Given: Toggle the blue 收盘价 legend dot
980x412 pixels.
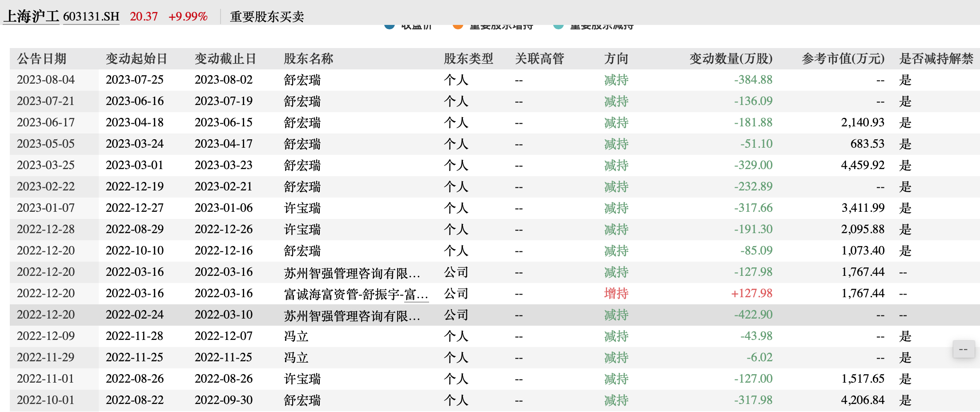Looking at the screenshot, I should 390,26.
